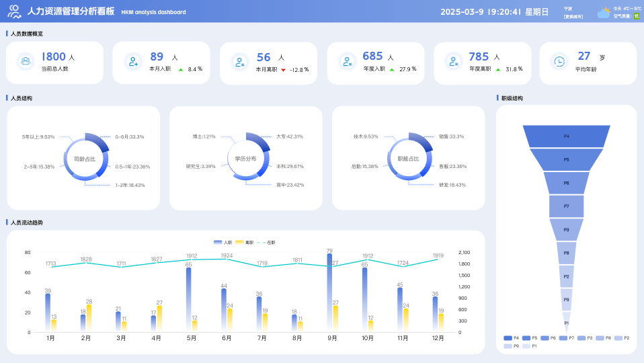
Task: Click the 平均年龄 clock icon
Action: [559, 62]
